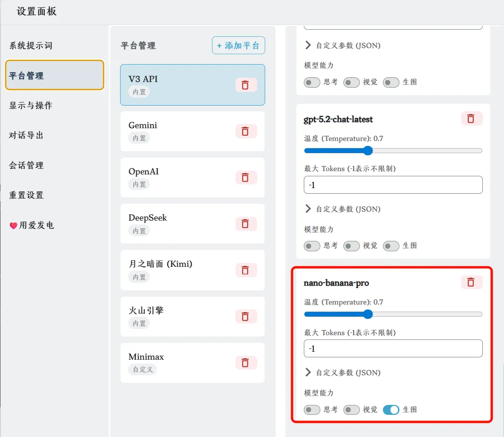The height and width of the screenshot is (437, 504).
Task: Adjust temperature slider for nano-banana-pro
Action: click(x=393, y=314)
